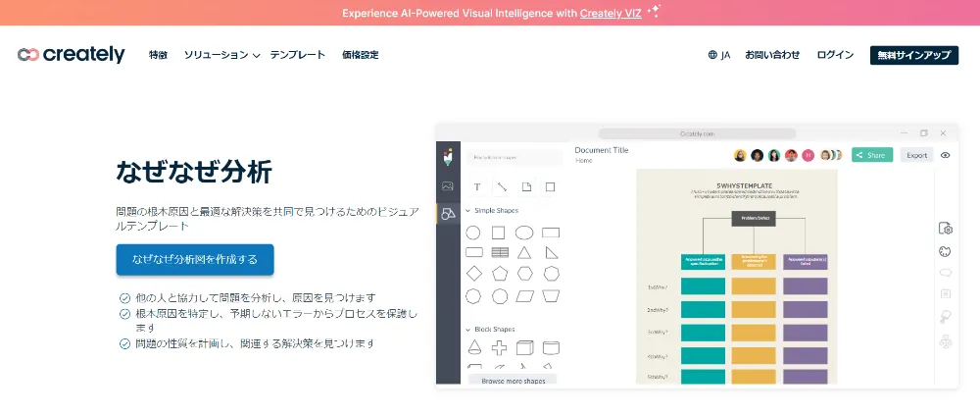The width and height of the screenshot is (980, 415).
Task: Click the Export button
Action: pyautogui.click(x=917, y=155)
